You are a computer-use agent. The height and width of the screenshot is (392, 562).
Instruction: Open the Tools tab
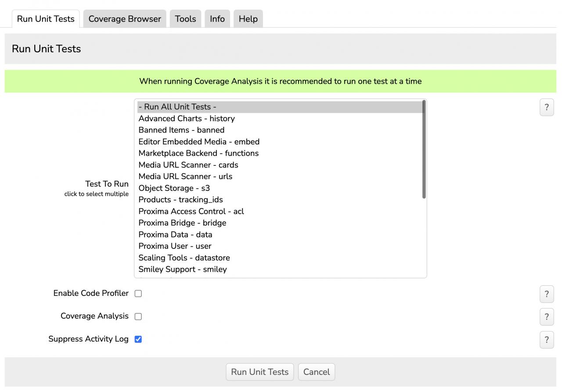click(x=185, y=19)
